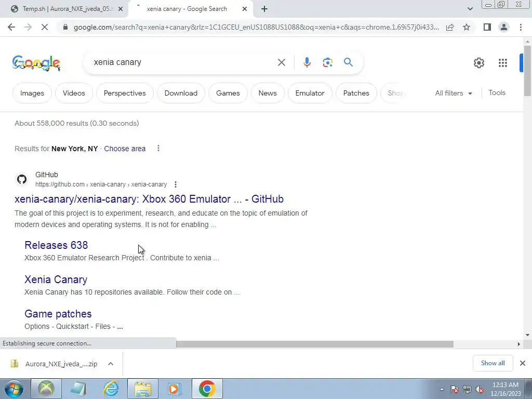Clear the search box text

point(281,62)
